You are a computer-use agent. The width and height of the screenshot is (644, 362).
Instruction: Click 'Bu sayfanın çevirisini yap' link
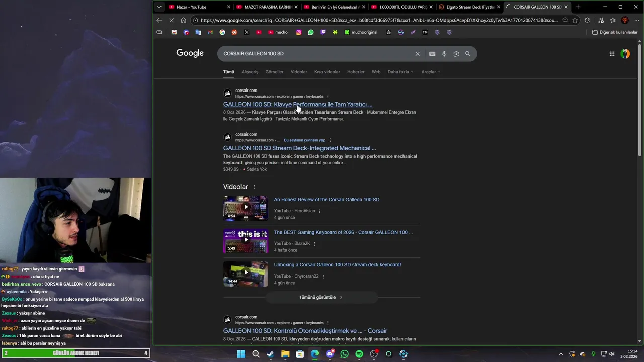click(304, 140)
